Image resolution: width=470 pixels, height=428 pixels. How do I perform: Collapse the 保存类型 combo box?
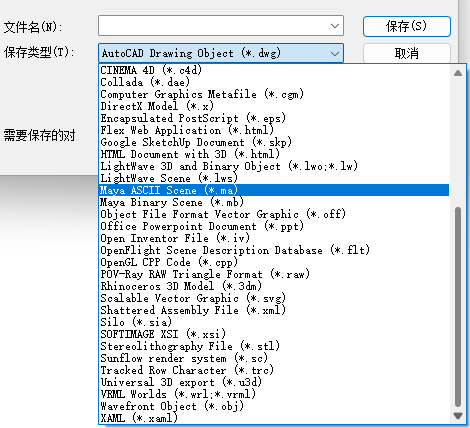coord(335,53)
